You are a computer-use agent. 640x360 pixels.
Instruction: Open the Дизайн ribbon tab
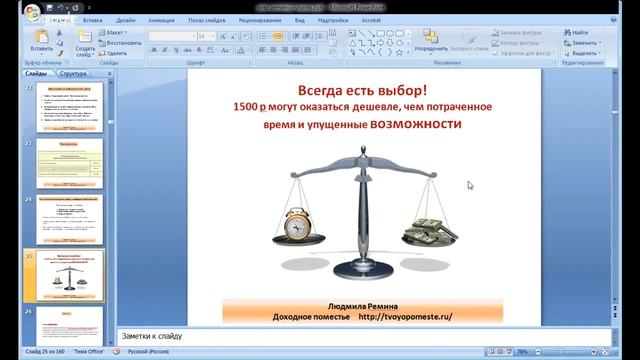(126, 20)
